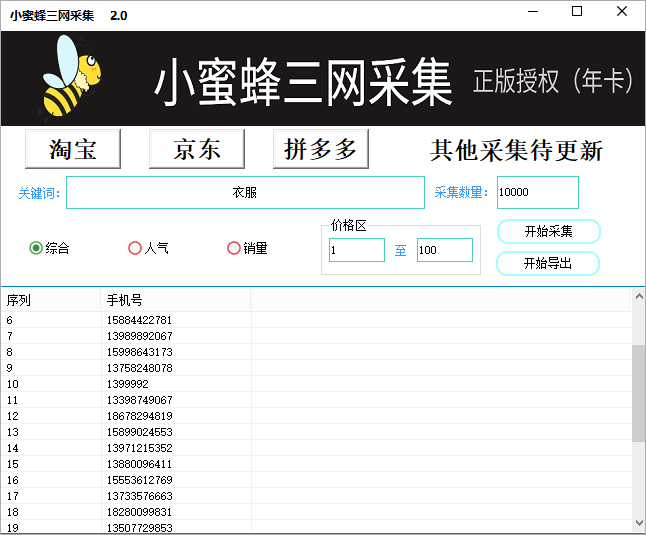The image size is (646, 535).
Task: Select the 人气 radio button
Action: tap(135, 248)
